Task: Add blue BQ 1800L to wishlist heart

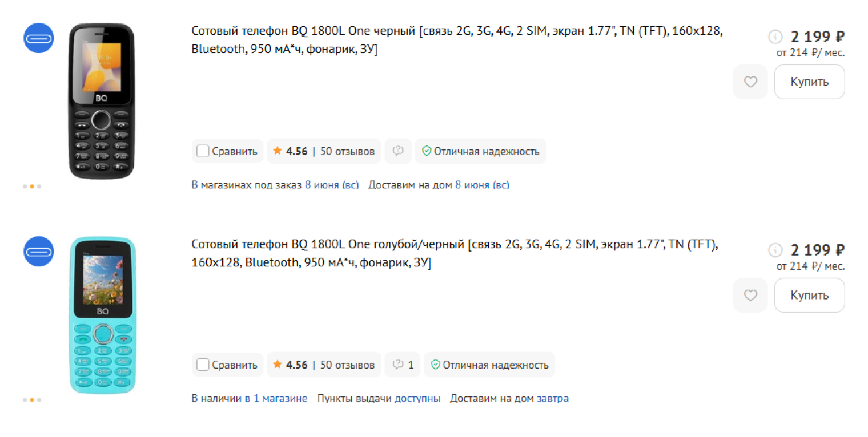Action: 750,296
